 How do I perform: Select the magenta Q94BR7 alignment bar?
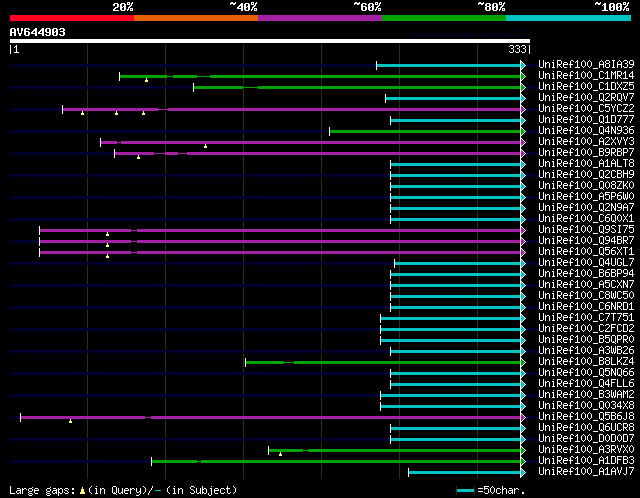pyautogui.click(x=280, y=241)
